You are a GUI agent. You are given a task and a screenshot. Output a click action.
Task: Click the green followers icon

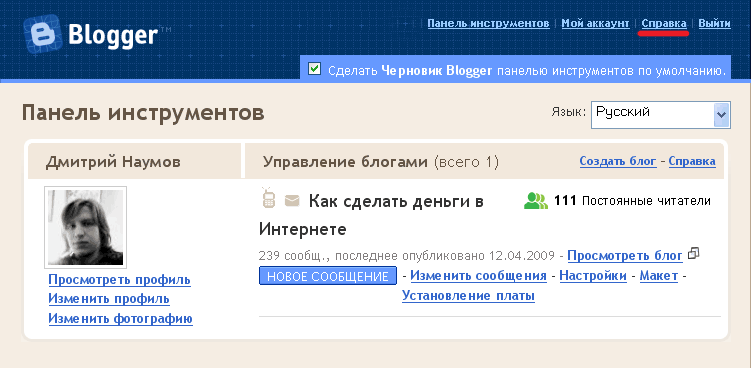pyautogui.click(x=536, y=201)
